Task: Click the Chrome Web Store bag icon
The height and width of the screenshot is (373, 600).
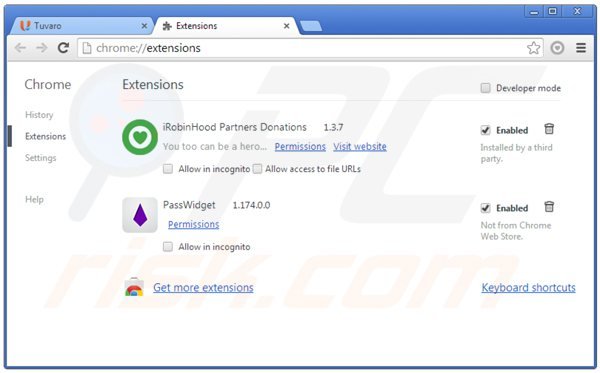Action: (134, 287)
